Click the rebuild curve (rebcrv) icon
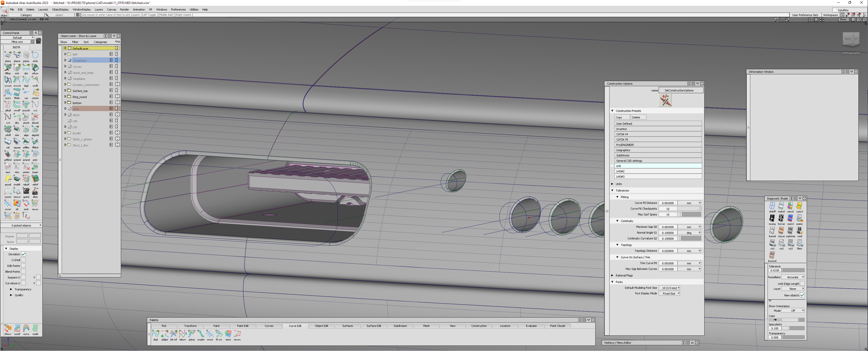Screen dimensions: 868x351 pyautogui.click(x=182, y=334)
